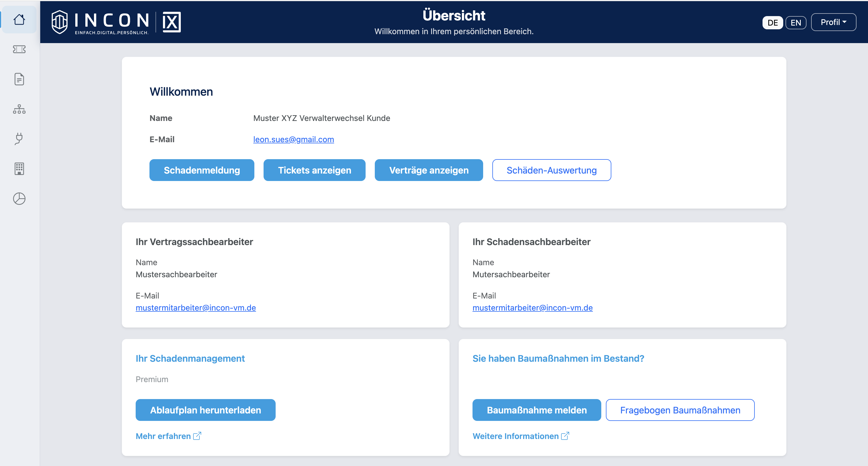The height and width of the screenshot is (466, 868).
Task: Click the Ihr Schadenmanagement heading
Action: point(190,359)
